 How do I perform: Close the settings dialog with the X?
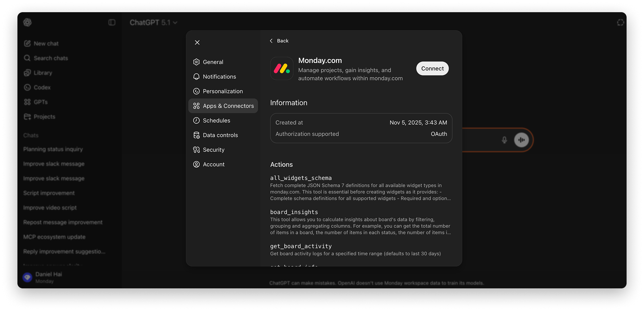[x=197, y=42]
